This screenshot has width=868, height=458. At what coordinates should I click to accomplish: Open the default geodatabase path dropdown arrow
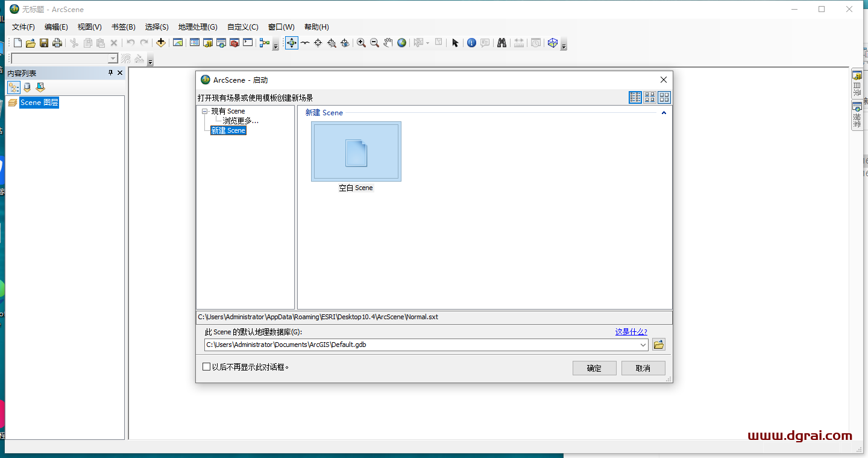(644, 345)
